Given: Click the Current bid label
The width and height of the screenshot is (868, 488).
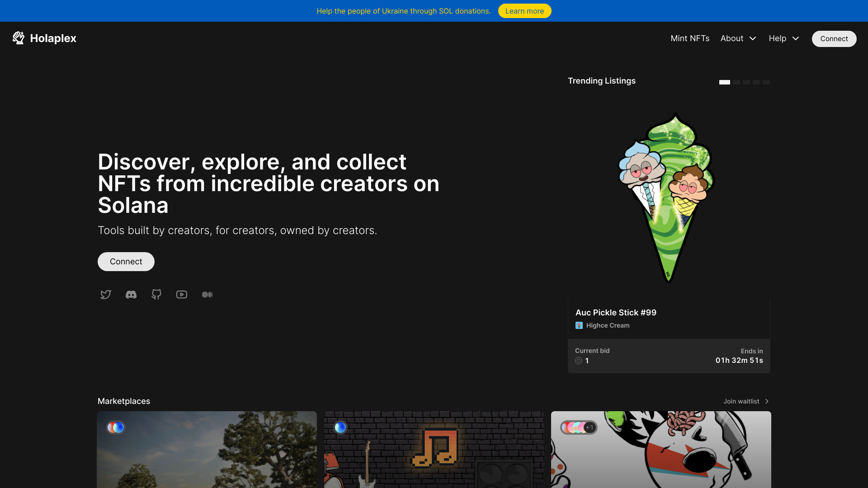Looking at the screenshot, I should coord(592,351).
